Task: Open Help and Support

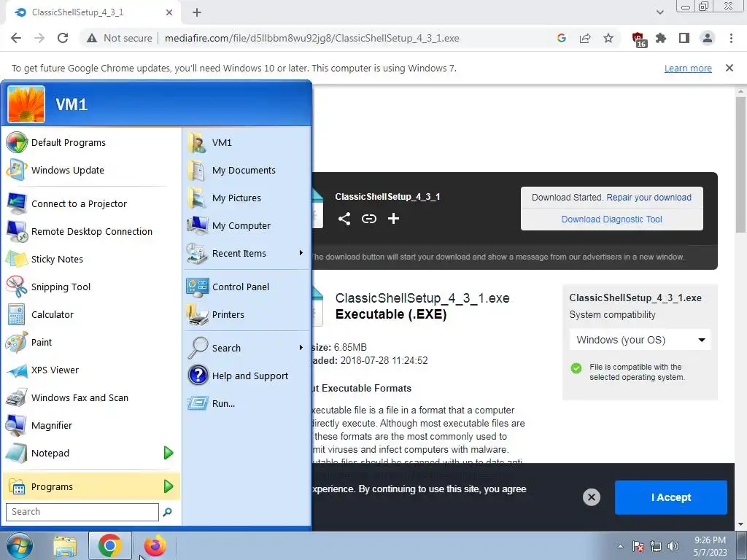Action: (x=247, y=376)
